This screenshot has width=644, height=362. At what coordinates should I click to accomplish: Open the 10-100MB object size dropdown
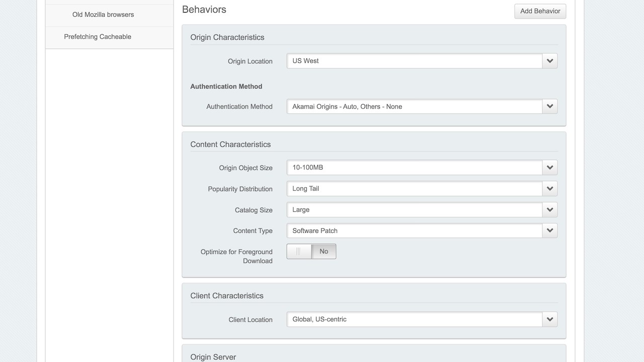(415, 167)
